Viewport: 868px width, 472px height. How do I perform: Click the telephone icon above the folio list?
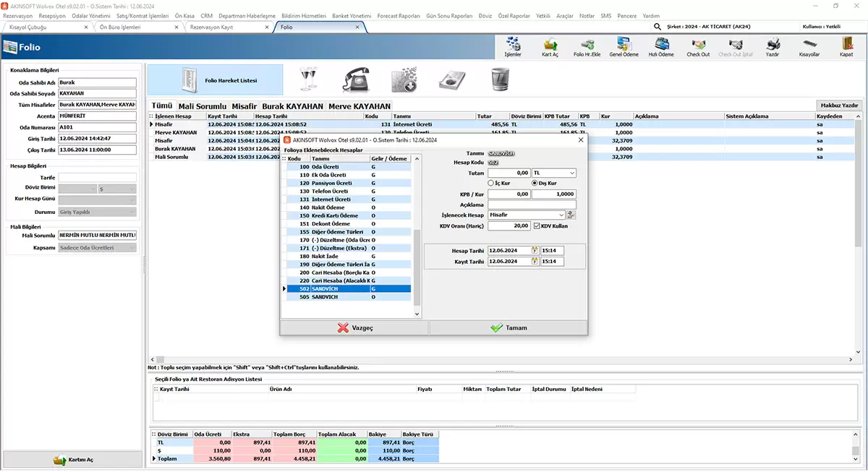(x=356, y=79)
